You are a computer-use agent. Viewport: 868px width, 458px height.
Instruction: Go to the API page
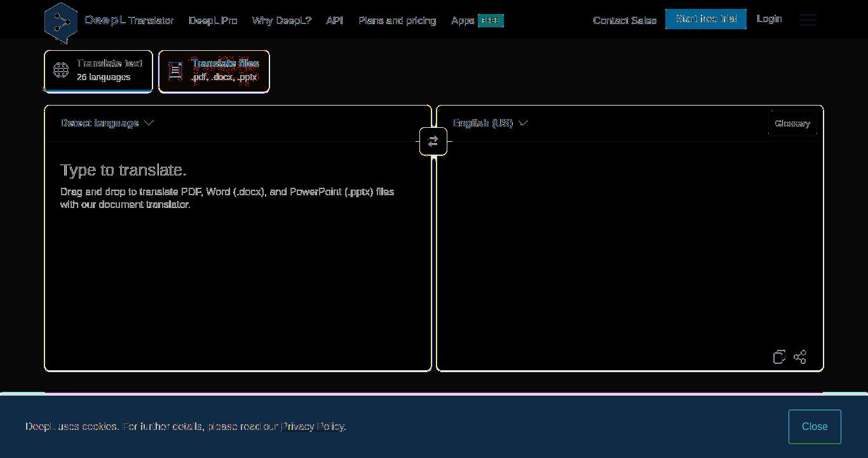(335, 20)
